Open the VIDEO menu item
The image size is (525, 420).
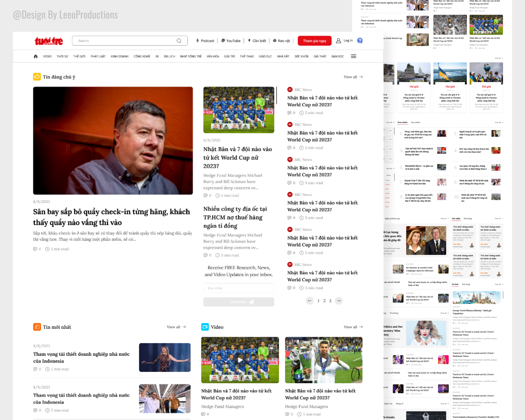(47, 56)
